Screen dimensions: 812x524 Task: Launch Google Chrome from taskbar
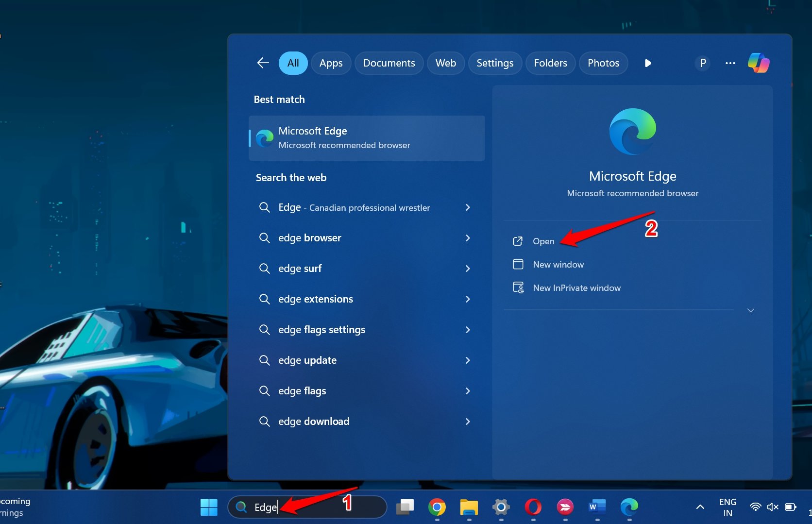pyautogui.click(x=437, y=507)
